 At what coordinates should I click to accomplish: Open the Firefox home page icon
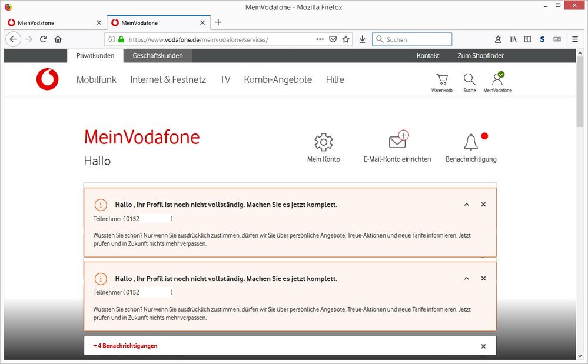point(58,39)
